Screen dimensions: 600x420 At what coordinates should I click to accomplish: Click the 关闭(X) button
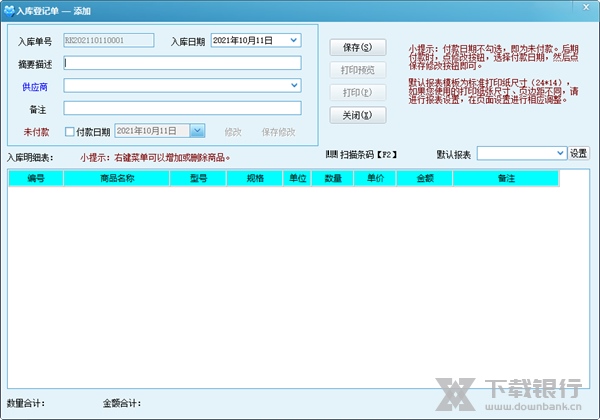pyautogui.click(x=358, y=115)
